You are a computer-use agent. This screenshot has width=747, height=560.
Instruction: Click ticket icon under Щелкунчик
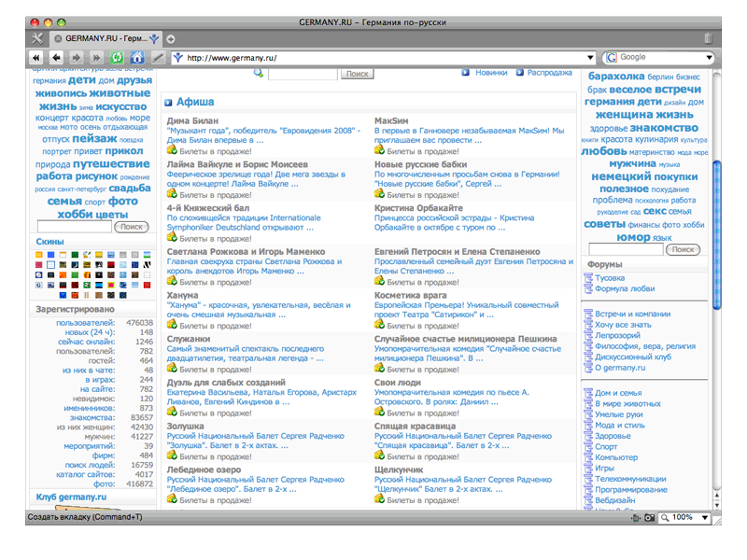[379, 498]
